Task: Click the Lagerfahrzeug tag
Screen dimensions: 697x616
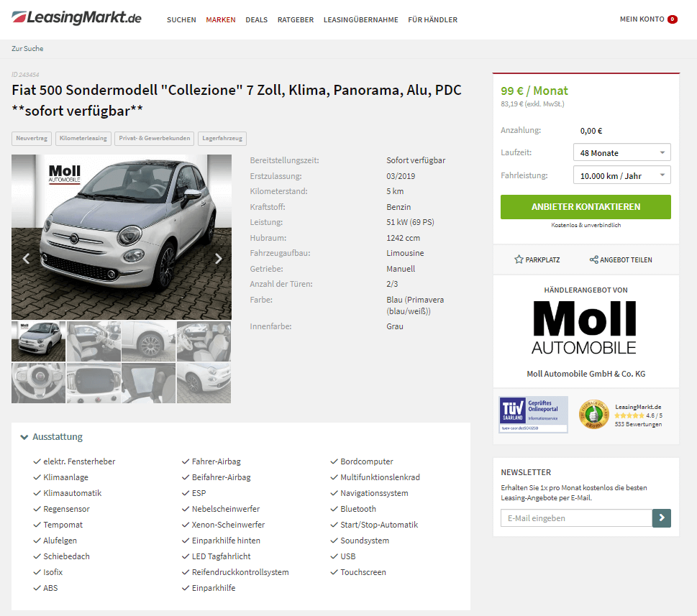Action: [x=222, y=138]
